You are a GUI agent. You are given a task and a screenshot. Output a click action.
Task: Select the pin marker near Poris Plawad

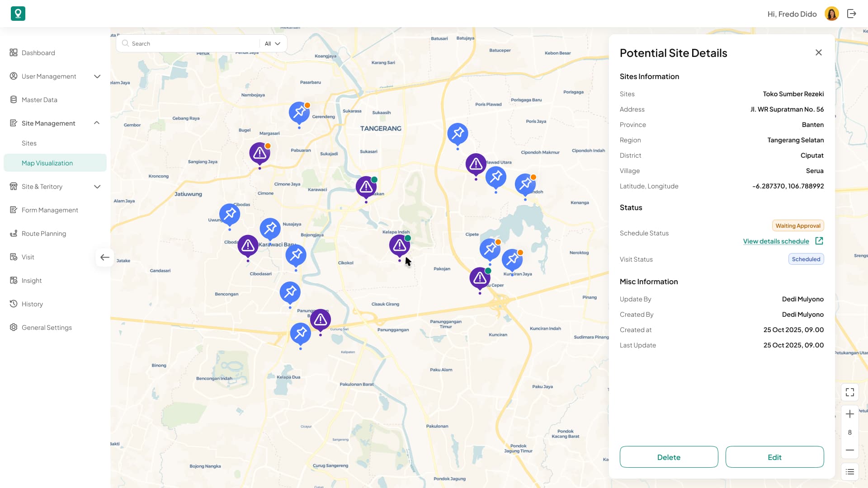click(458, 134)
